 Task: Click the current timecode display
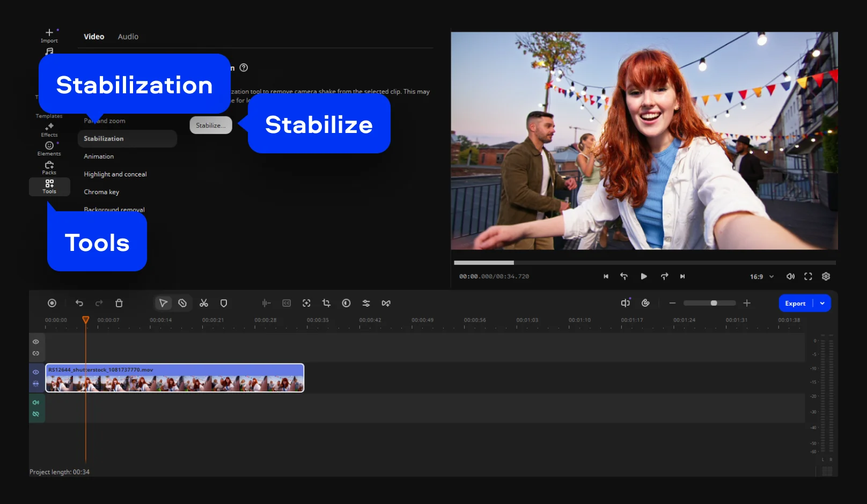(x=475, y=277)
